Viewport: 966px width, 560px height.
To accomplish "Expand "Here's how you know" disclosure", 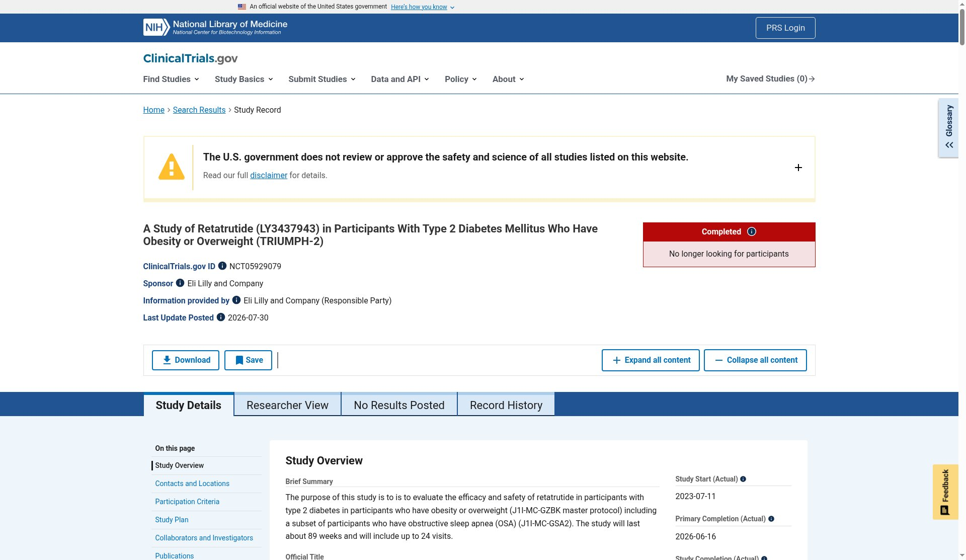I will [x=423, y=7].
